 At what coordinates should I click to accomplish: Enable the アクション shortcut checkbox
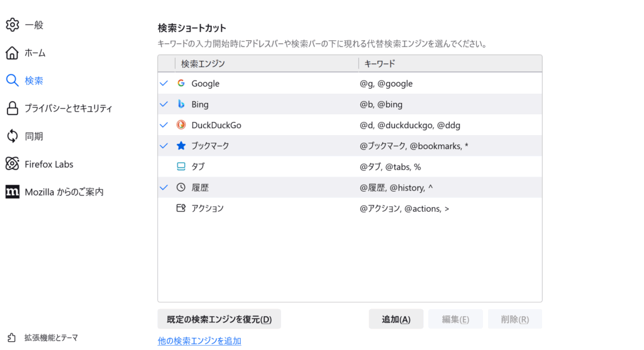165,208
